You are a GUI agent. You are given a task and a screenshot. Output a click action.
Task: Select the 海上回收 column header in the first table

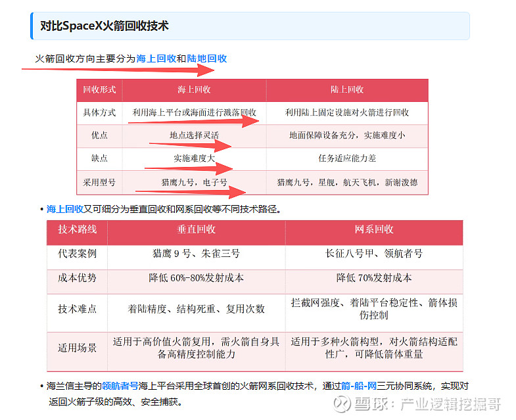tap(194, 90)
